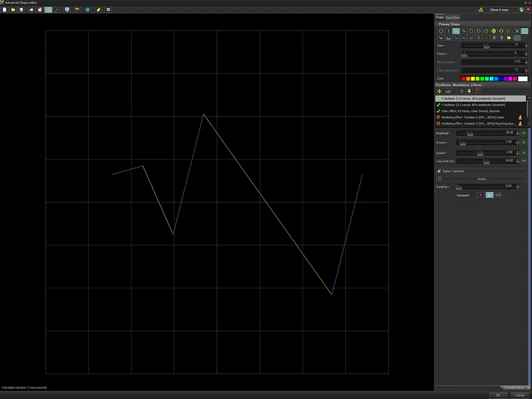Open the yellow folder shape icon

click(x=509, y=38)
